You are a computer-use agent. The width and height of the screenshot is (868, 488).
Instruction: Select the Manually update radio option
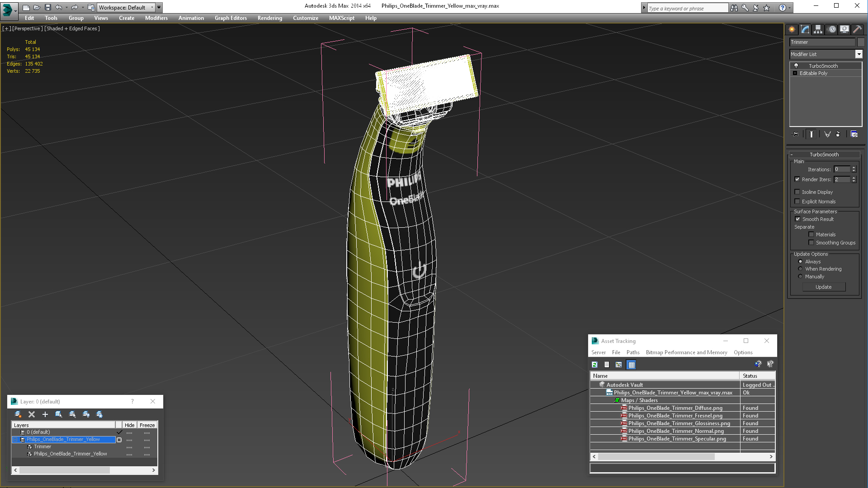point(801,277)
